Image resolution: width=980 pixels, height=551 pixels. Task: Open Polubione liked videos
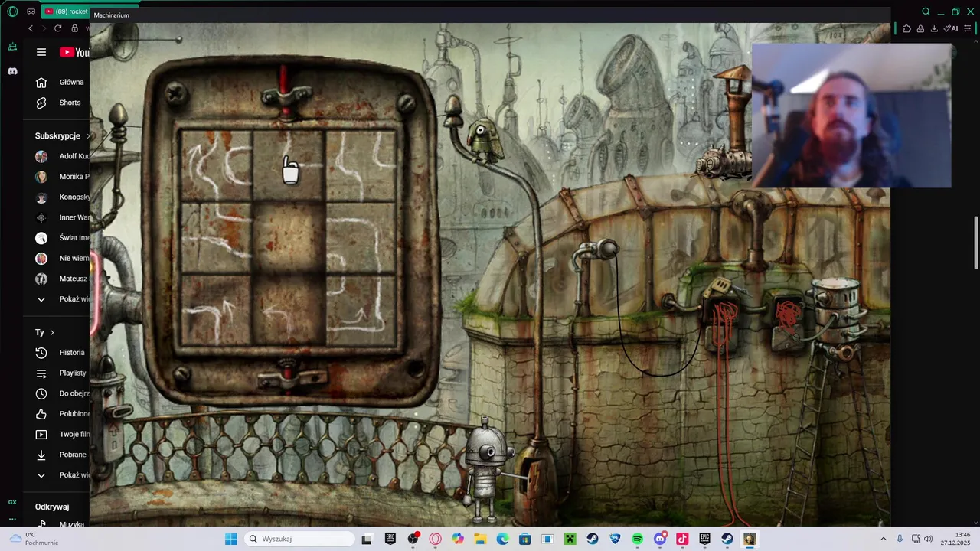pyautogui.click(x=62, y=414)
